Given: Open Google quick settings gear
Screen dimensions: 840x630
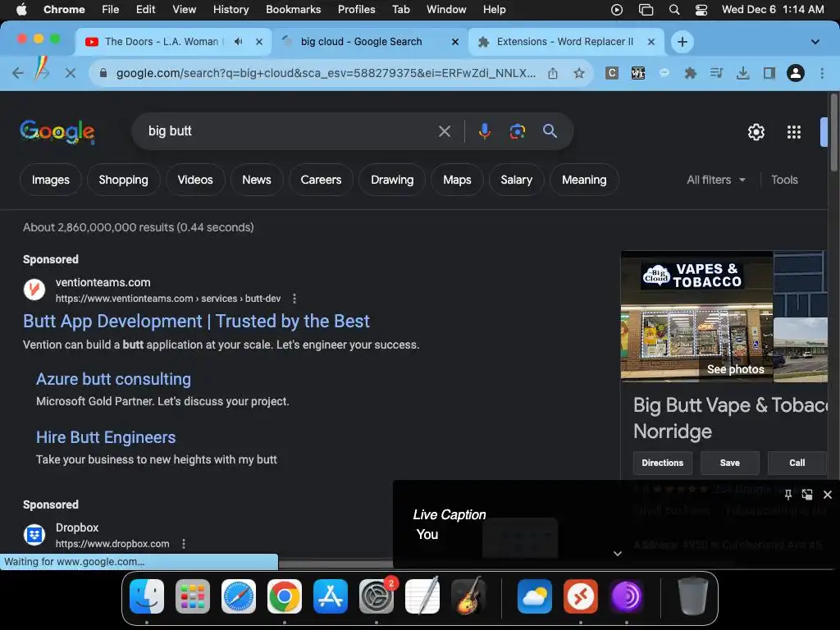Looking at the screenshot, I should [756, 132].
